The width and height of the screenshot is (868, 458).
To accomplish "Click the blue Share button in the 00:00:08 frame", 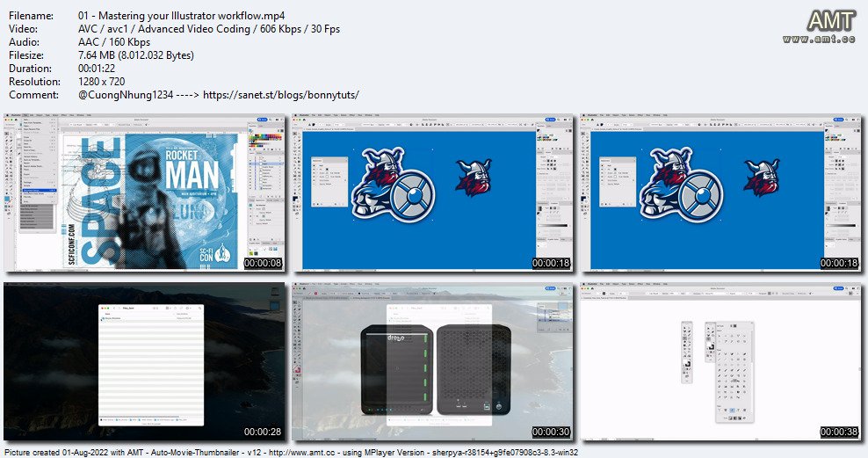I will [x=263, y=120].
